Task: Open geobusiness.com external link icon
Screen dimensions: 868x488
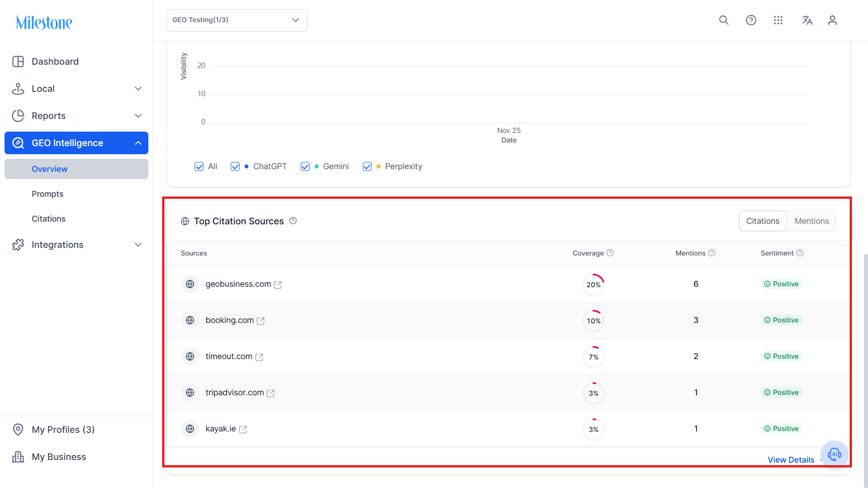Action: click(x=278, y=284)
